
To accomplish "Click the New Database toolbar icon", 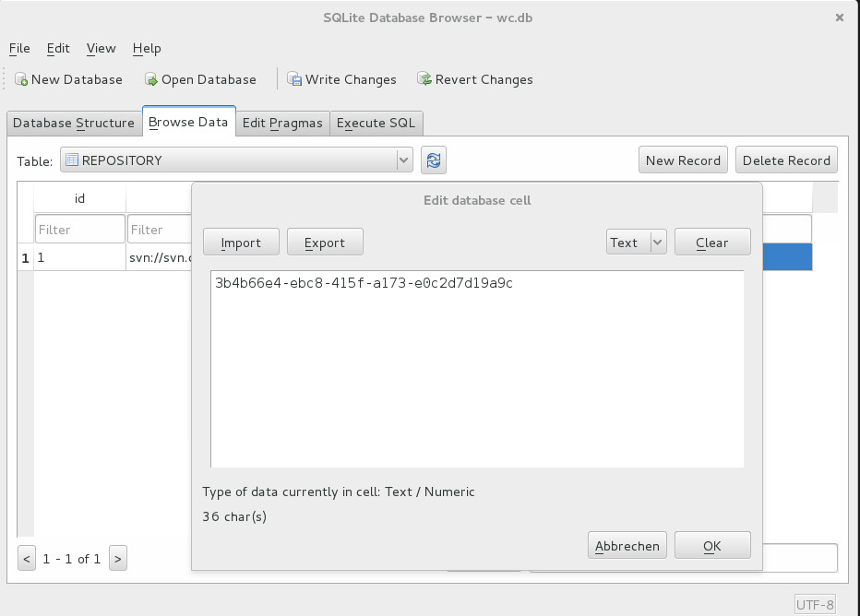I will 21,80.
